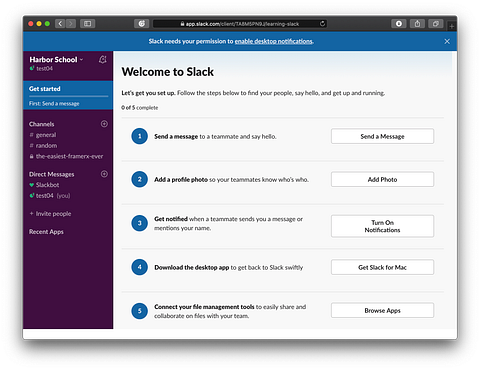Click the Send a Message button
The height and width of the screenshot is (370, 480).
point(382,136)
